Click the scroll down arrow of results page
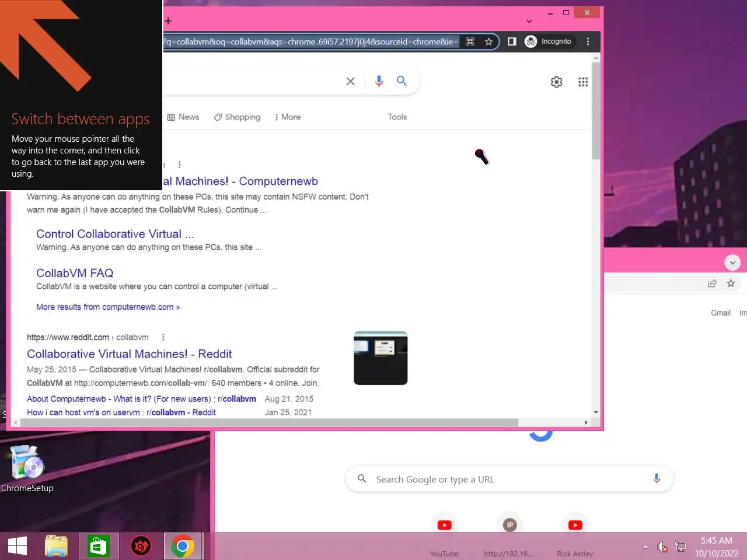The image size is (747, 560). [596, 412]
